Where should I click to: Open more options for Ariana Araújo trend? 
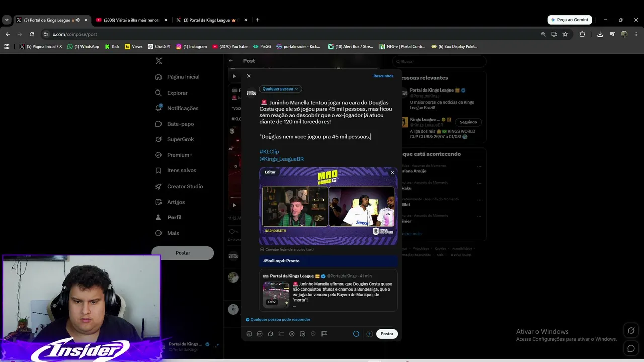point(479,167)
